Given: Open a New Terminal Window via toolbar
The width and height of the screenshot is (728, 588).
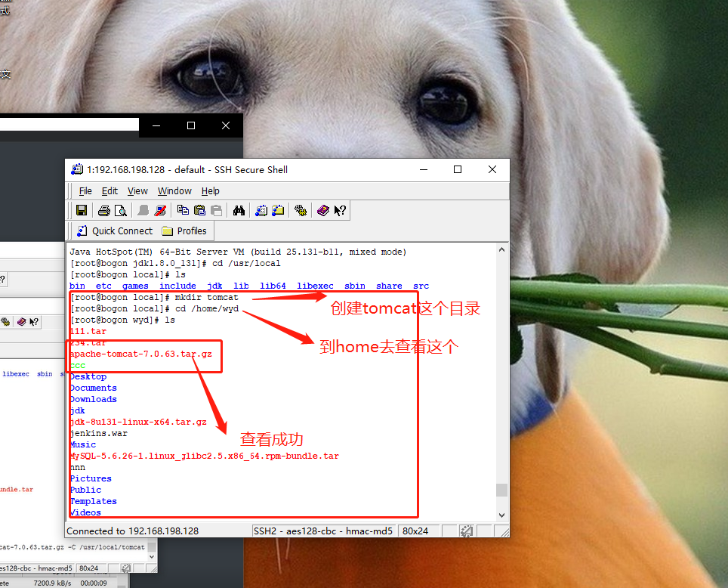Looking at the screenshot, I should (x=261, y=211).
